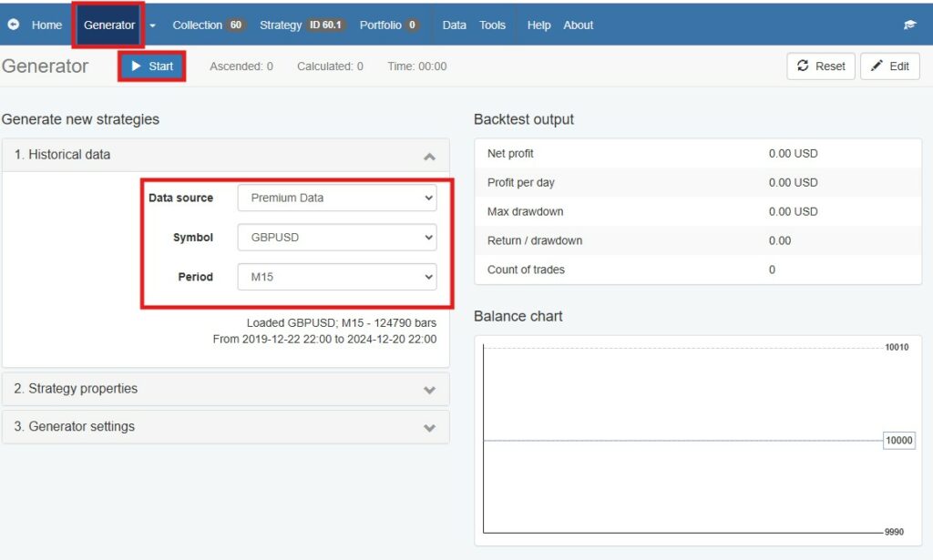
Task: Click the refresh icon on the Reset button
Action: click(x=805, y=66)
